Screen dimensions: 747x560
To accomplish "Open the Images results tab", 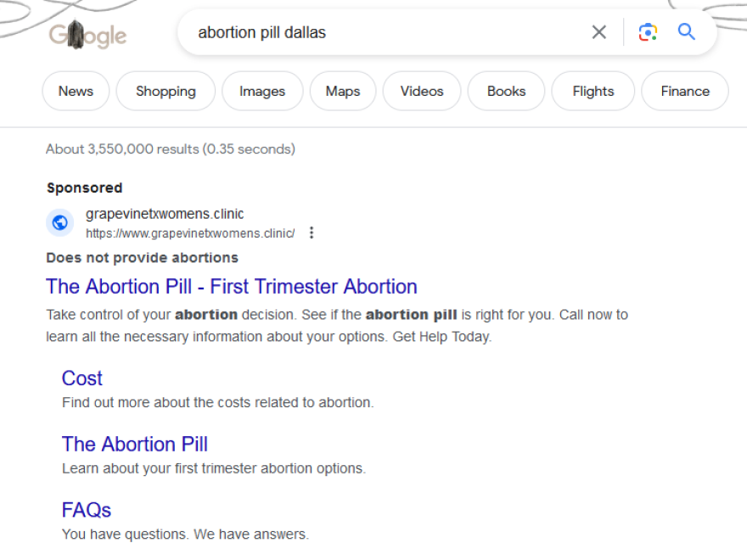I will pyautogui.click(x=262, y=91).
